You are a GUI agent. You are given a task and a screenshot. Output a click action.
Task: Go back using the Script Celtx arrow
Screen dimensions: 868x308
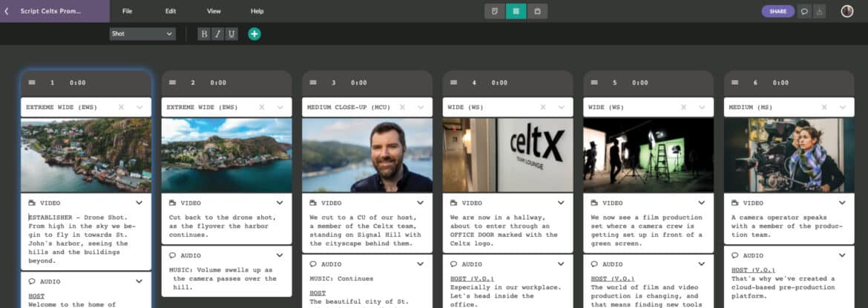7,11
